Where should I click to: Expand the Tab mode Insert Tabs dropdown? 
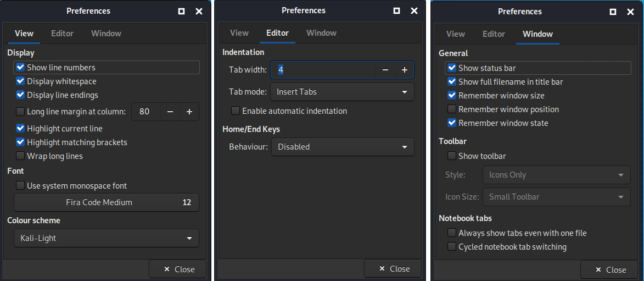pyautogui.click(x=343, y=92)
